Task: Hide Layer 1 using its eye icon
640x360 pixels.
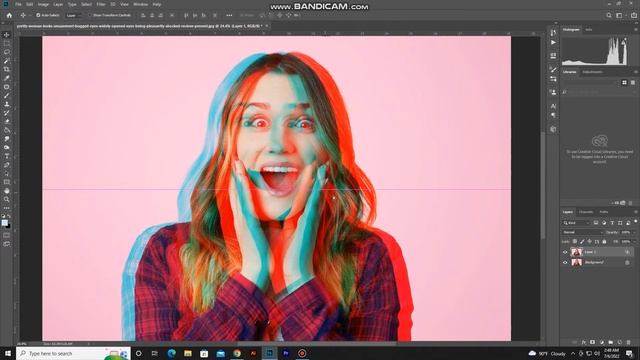Action: [565, 252]
